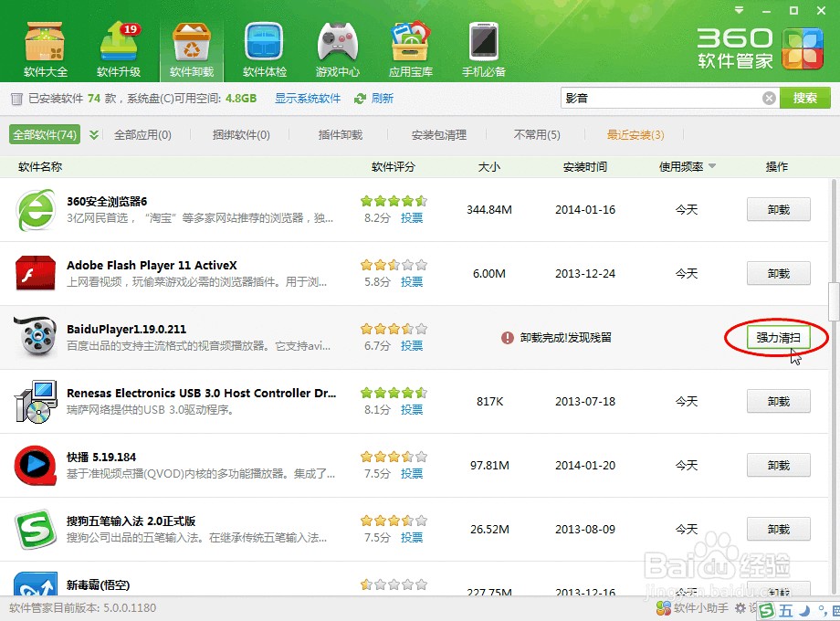Uninstall 360安全浏览器6 with 卸载 button
This screenshot has height=621, width=840.
(779, 209)
